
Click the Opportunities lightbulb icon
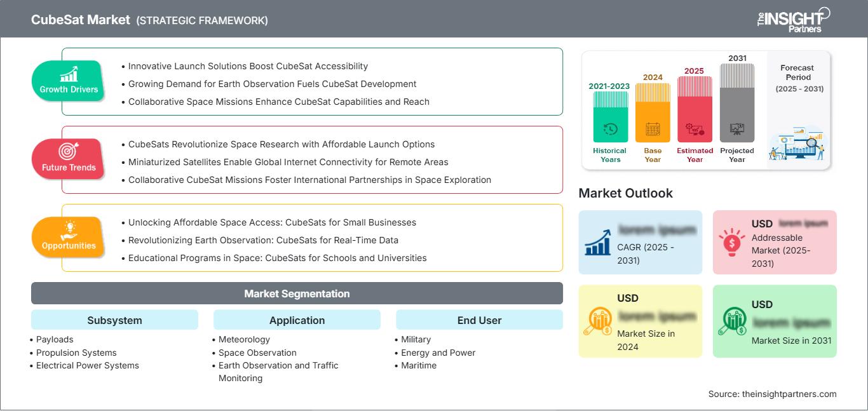(x=69, y=229)
